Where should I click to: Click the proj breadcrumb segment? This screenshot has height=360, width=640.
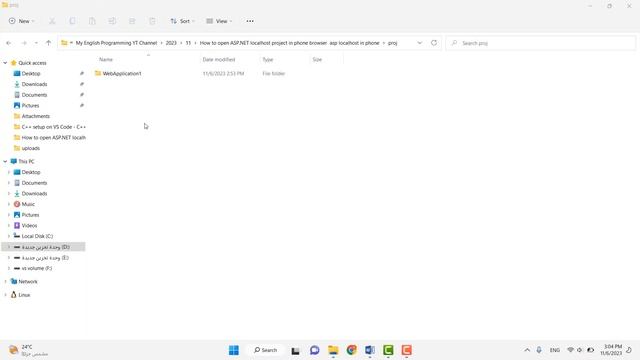point(392,43)
